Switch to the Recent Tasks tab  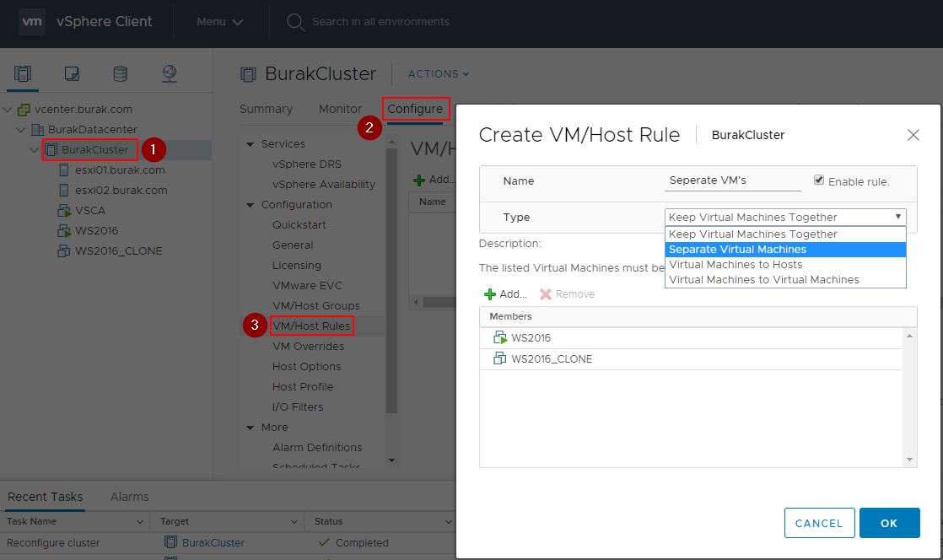point(45,497)
